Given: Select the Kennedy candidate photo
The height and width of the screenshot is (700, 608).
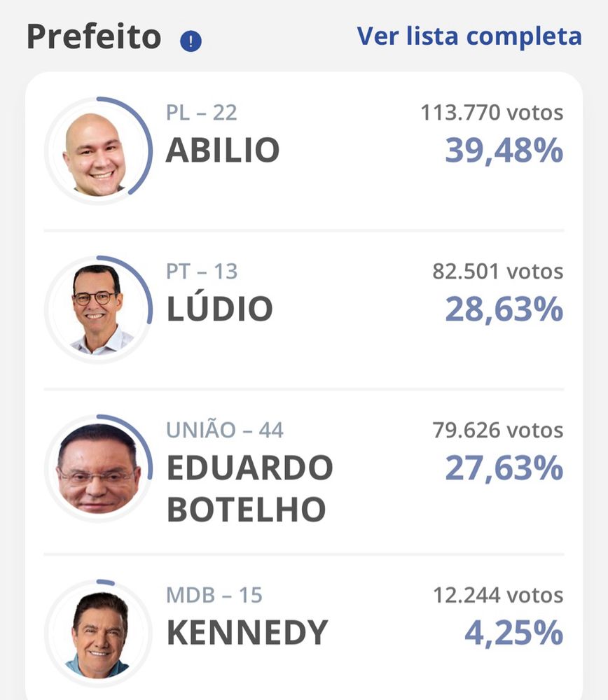Looking at the screenshot, I should [98, 633].
